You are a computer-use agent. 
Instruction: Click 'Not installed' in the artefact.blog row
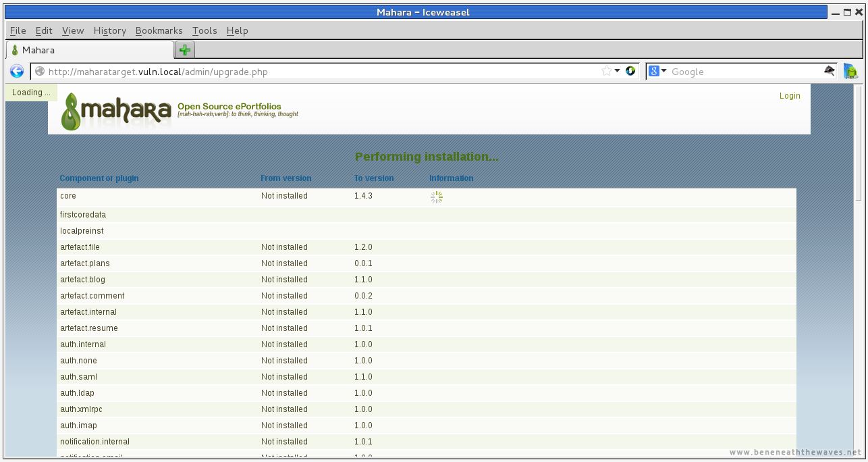pos(284,280)
